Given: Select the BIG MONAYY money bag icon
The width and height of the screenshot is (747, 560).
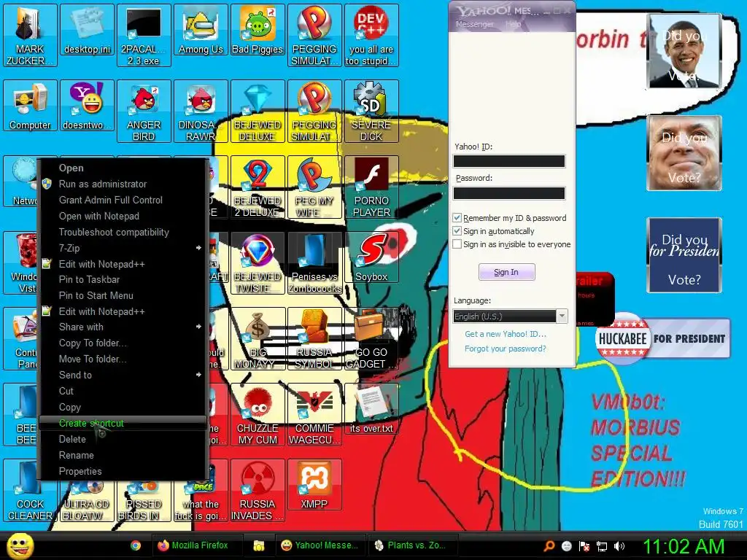Looking at the screenshot, I should point(258,338).
